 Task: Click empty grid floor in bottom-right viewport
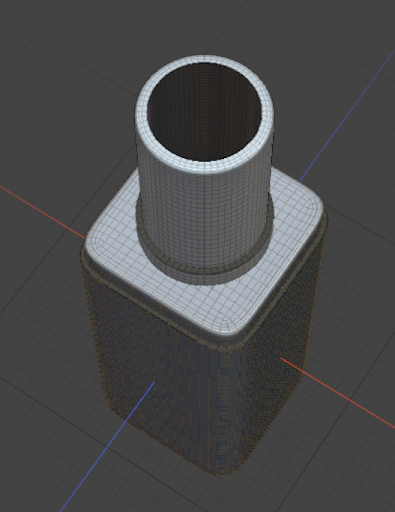tap(333, 467)
